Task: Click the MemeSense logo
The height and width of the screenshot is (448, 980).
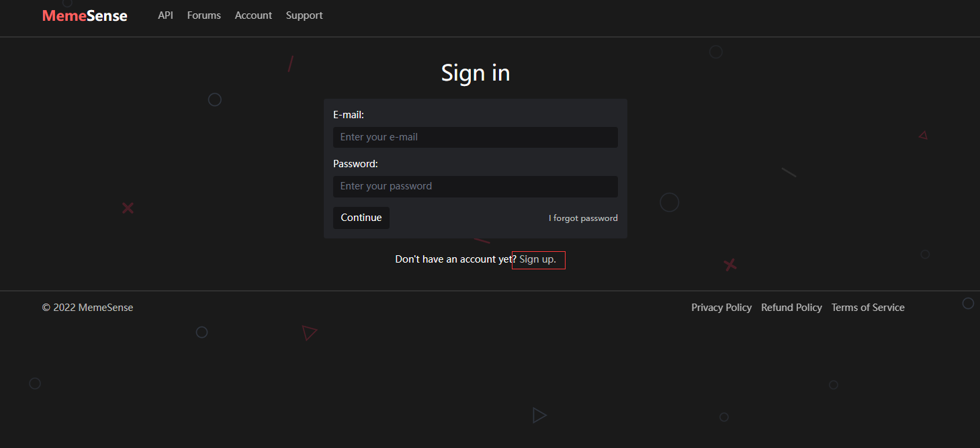Action: click(x=85, y=15)
